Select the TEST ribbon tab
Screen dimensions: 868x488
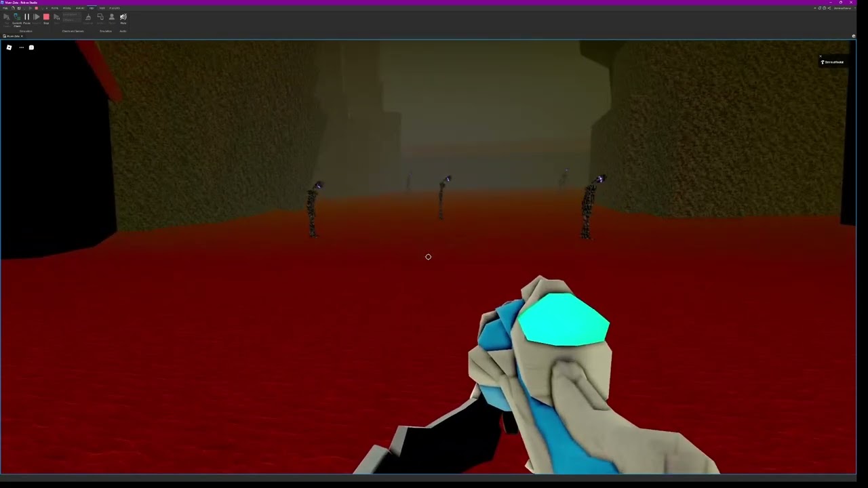tap(92, 8)
